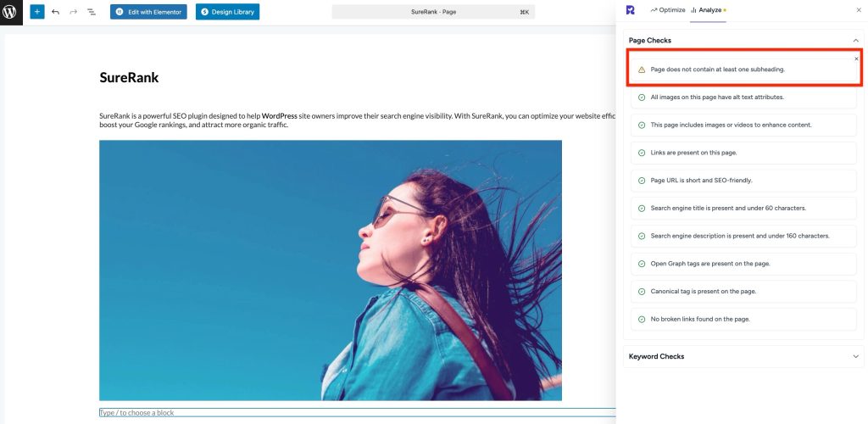Close the SureRank side panel
The height and width of the screenshot is (424, 868).
858,9
